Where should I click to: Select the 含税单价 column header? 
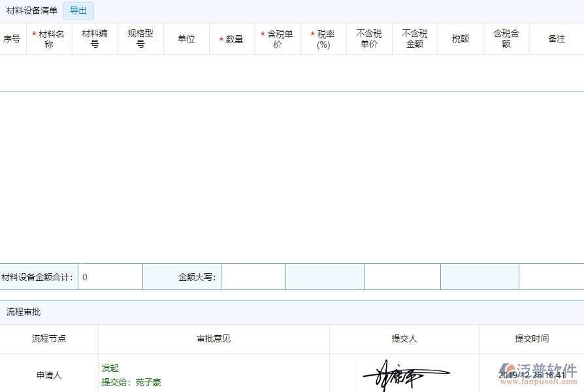(278, 39)
